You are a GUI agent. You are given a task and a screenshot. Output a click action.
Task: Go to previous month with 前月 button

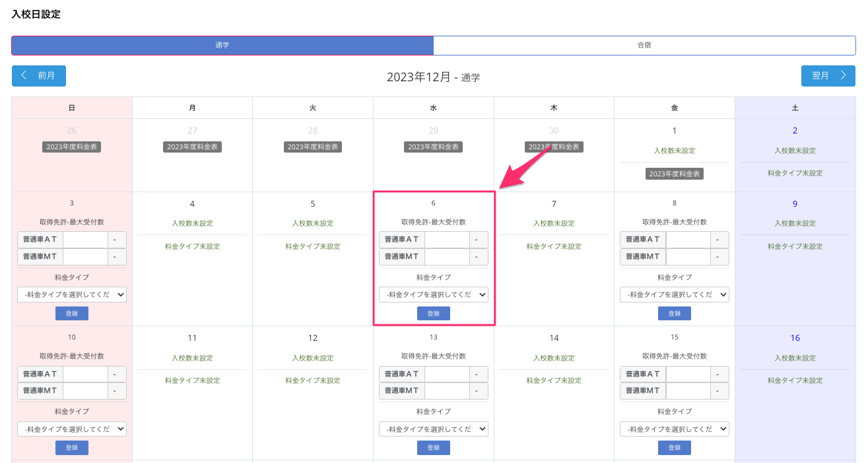coord(38,76)
